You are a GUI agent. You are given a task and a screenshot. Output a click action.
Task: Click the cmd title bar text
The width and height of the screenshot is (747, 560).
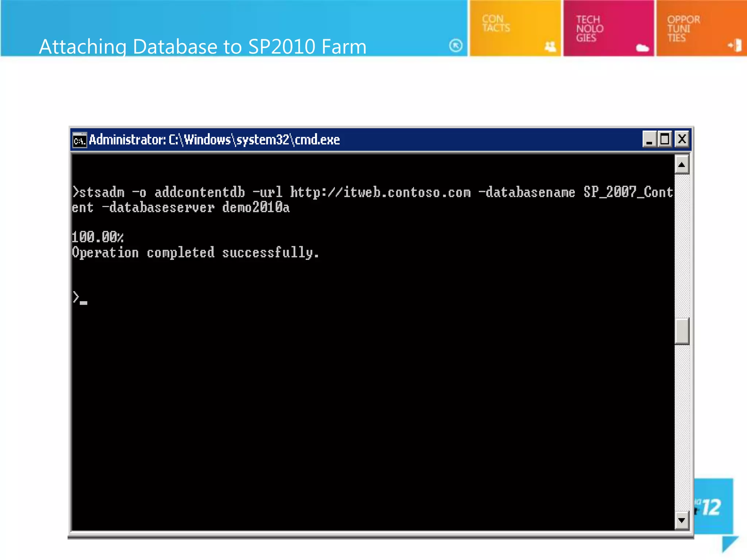pyautogui.click(x=214, y=140)
